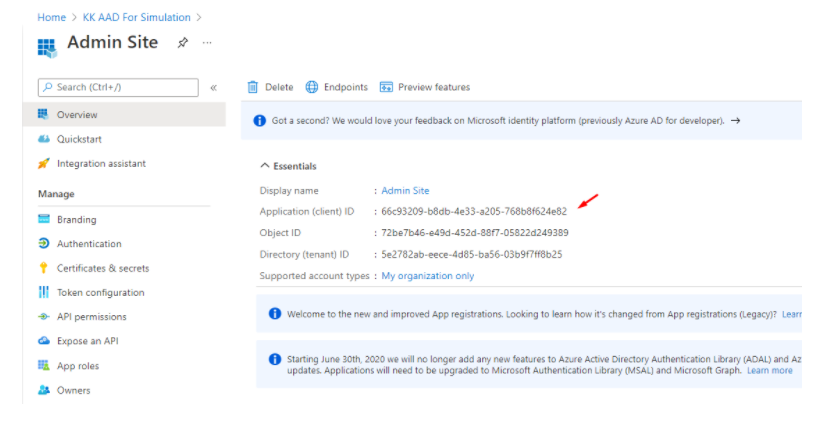This screenshot has height=421, width=822.
Task: Click the Branding icon
Action: coord(44,219)
